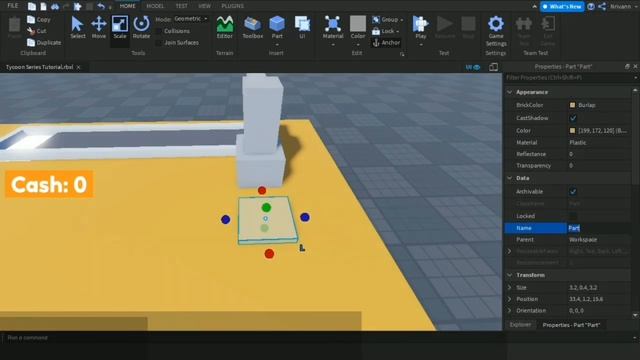Toggle the Archivable checkbox
Screen dimensions: 640x360
(573, 191)
